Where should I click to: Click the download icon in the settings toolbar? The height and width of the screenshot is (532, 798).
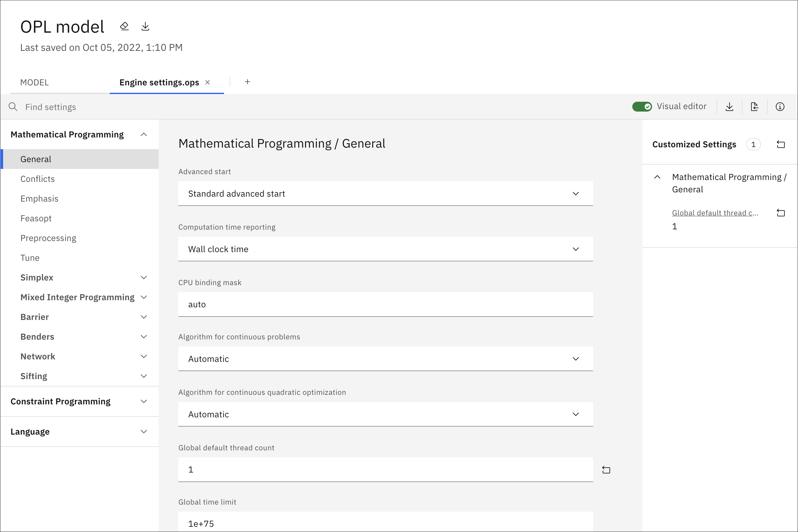click(x=729, y=107)
